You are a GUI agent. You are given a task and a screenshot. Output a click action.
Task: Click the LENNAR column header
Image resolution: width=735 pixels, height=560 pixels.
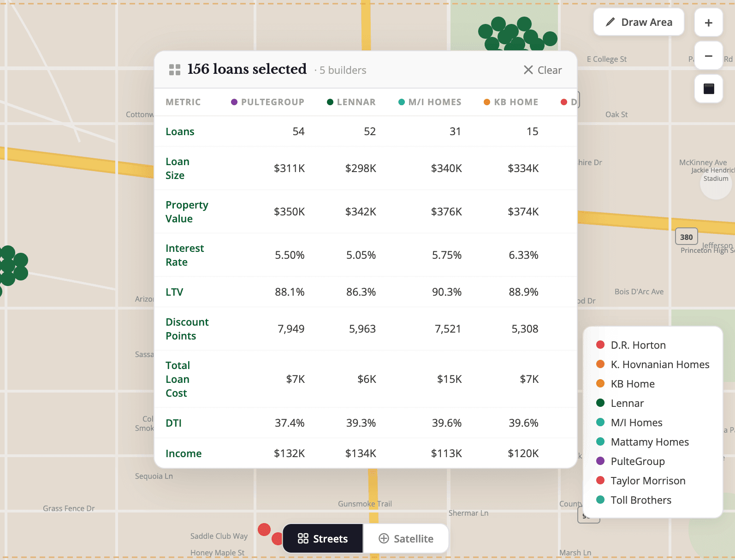coord(351,102)
